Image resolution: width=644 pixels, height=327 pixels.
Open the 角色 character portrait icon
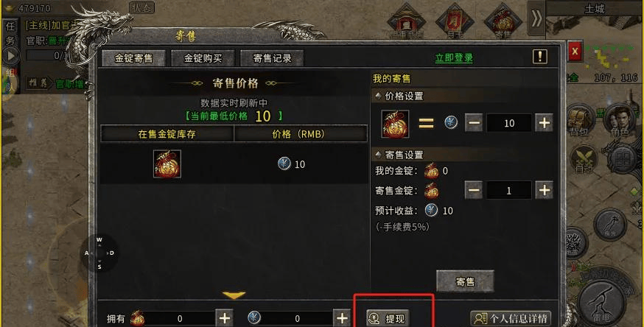618,120
